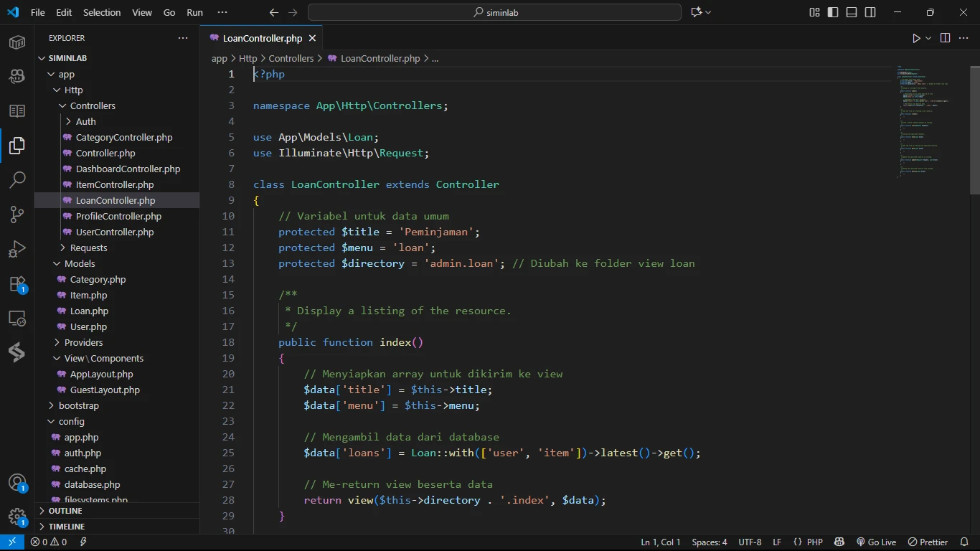Open the Run and Debug view
Image resolution: width=980 pixels, height=551 pixels.
(x=17, y=250)
